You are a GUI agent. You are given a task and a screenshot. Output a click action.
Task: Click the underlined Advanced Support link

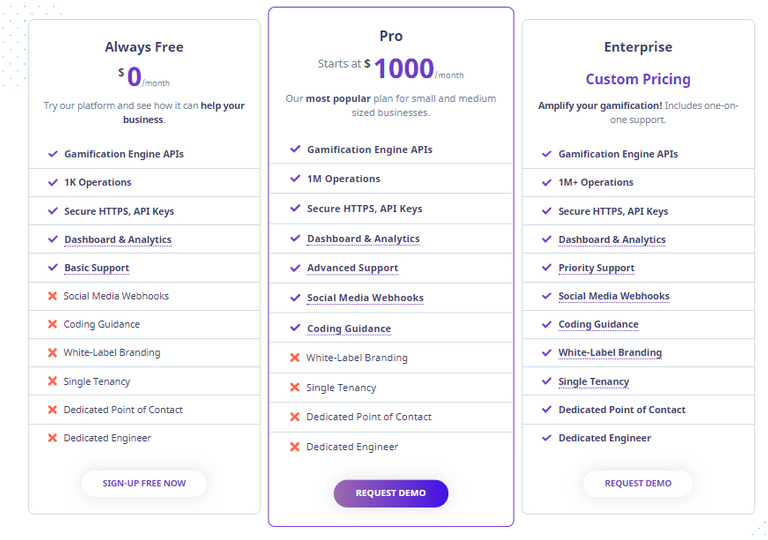(353, 268)
